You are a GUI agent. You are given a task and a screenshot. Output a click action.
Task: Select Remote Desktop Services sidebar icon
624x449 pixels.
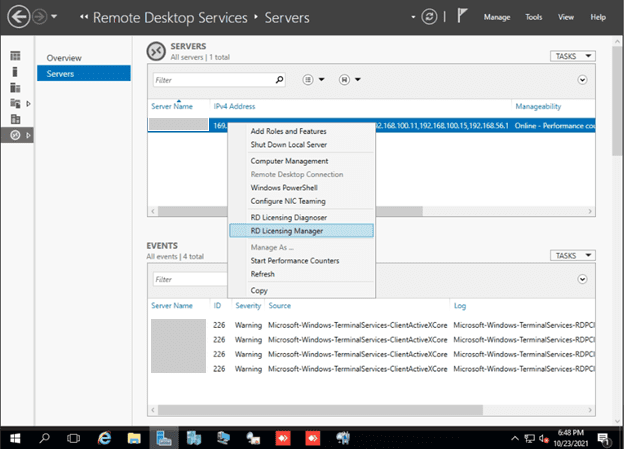point(15,135)
